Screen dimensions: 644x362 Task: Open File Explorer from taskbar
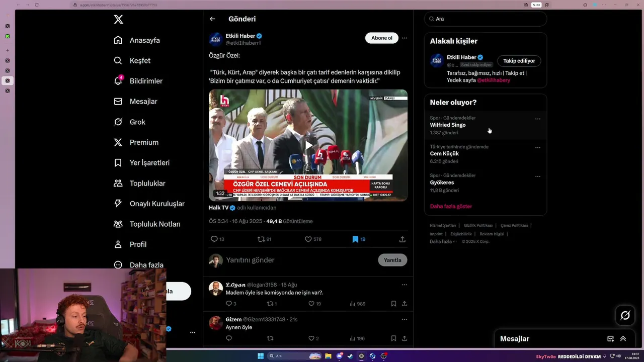[328, 356]
